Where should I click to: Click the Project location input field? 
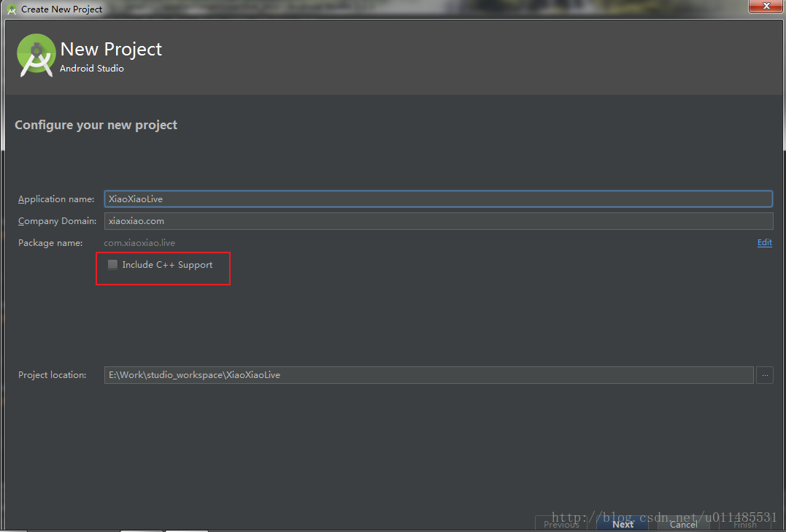click(x=428, y=375)
